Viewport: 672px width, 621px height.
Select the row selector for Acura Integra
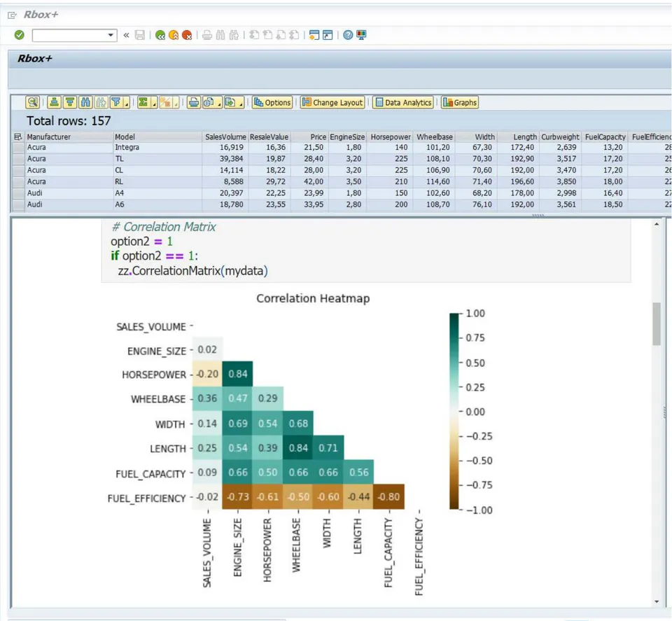(x=18, y=148)
